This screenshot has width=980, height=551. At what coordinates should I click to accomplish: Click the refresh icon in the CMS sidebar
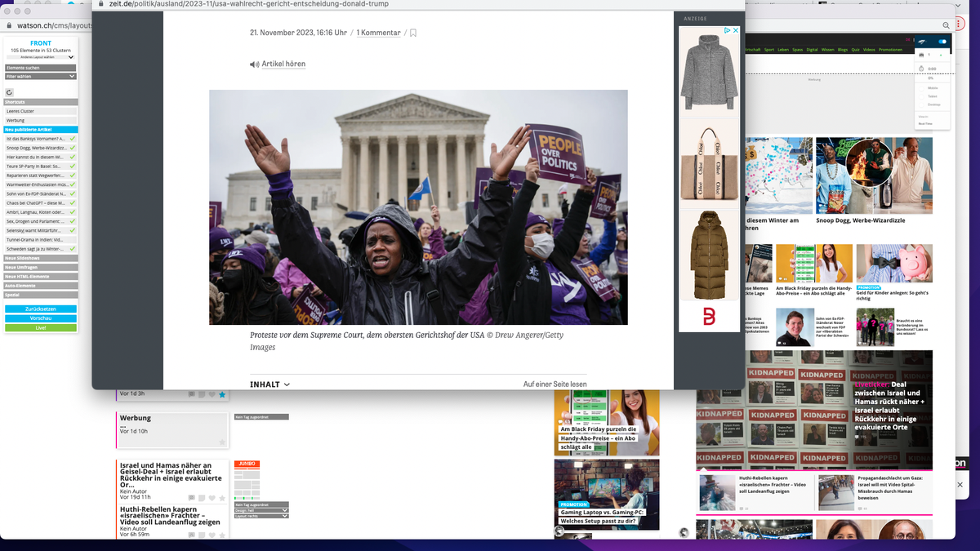pos(10,92)
